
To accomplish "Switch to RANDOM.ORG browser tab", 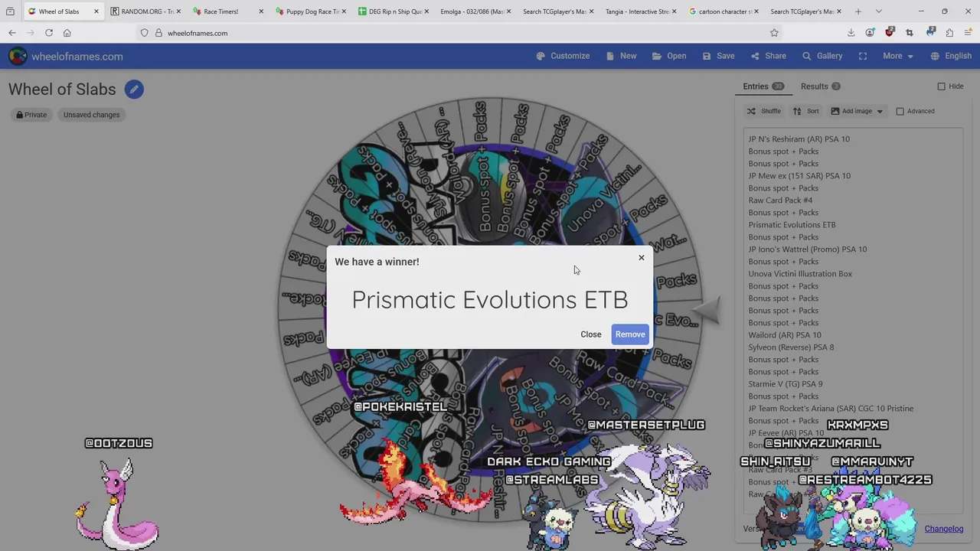I will 145,11.
